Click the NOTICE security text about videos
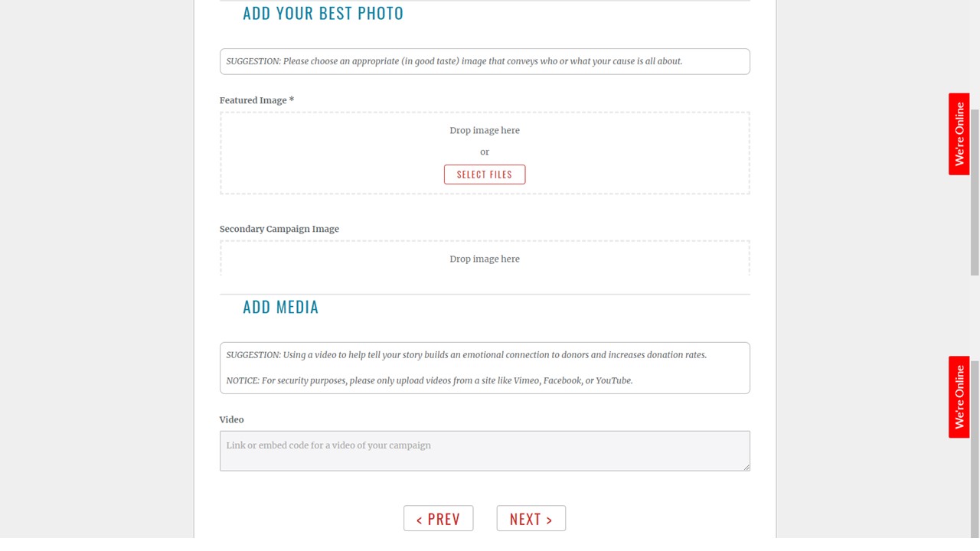This screenshot has width=980, height=551. pyautogui.click(x=430, y=380)
